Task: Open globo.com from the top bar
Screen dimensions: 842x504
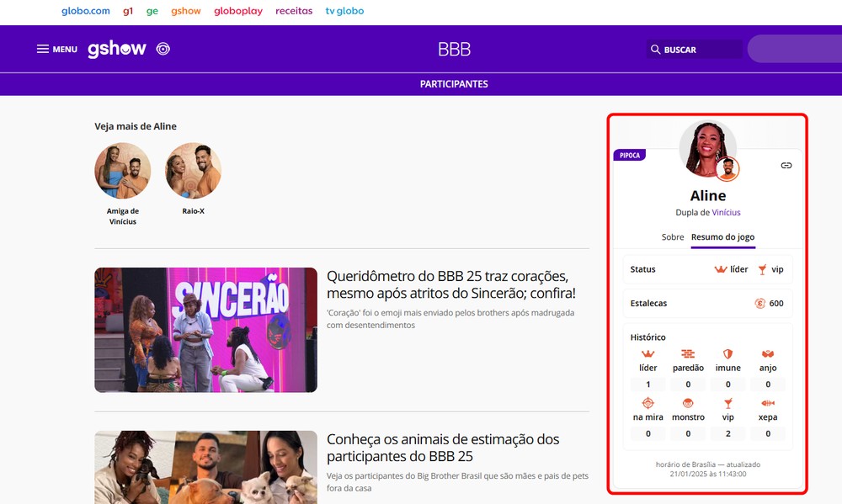Action: click(x=86, y=11)
